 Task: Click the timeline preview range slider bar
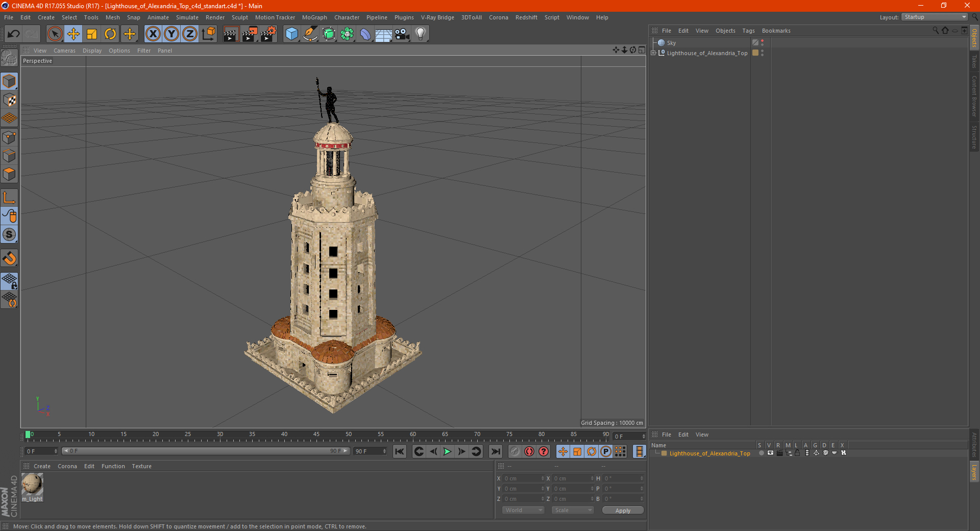pos(205,451)
